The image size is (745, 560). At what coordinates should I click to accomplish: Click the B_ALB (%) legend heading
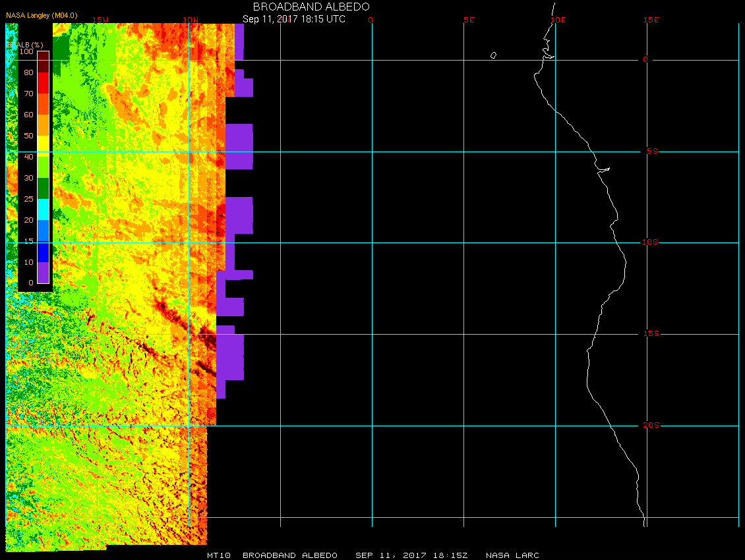20,44
